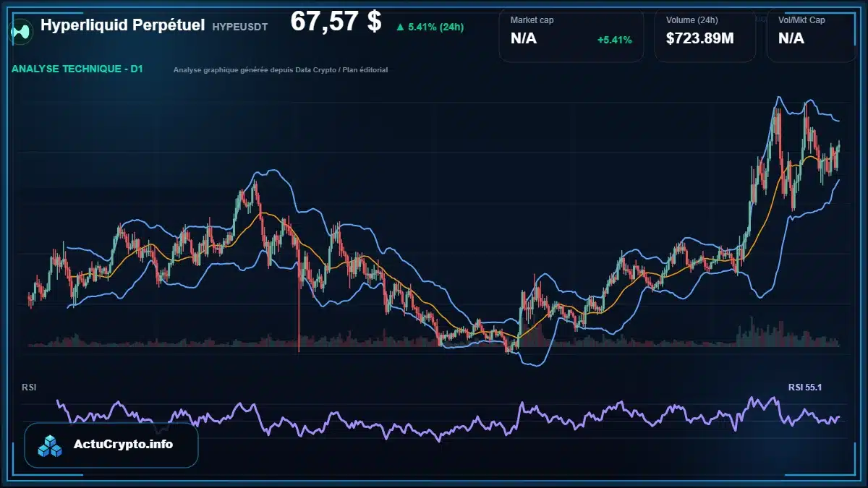This screenshot has height=488, width=868.
Task: Click the RSI 55.1 reading
Action: point(805,388)
